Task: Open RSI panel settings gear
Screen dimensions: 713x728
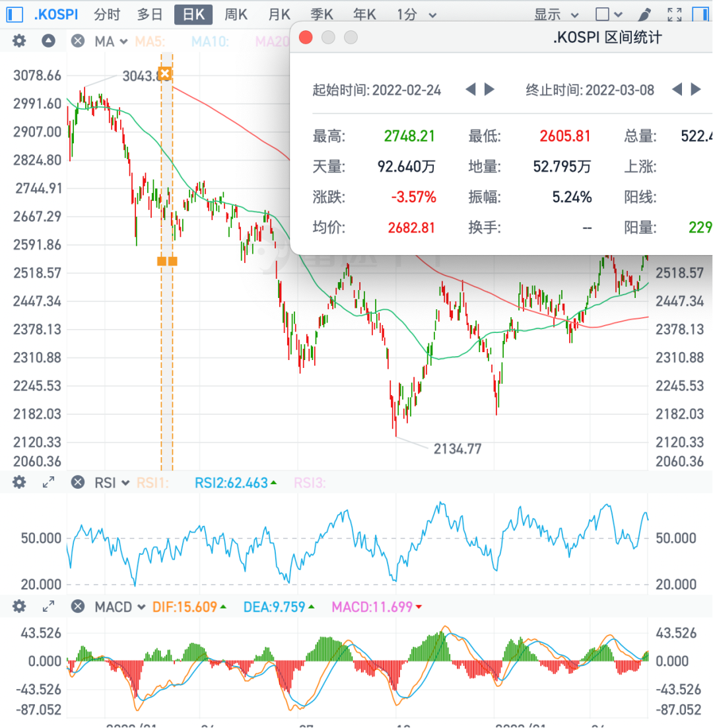Action: [19, 482]
